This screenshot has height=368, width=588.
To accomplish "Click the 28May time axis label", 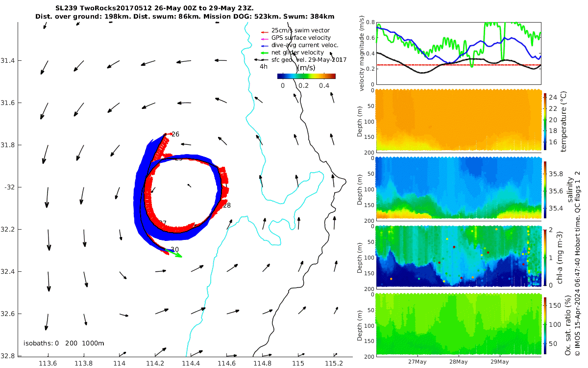I will click(x=459, y=362).
